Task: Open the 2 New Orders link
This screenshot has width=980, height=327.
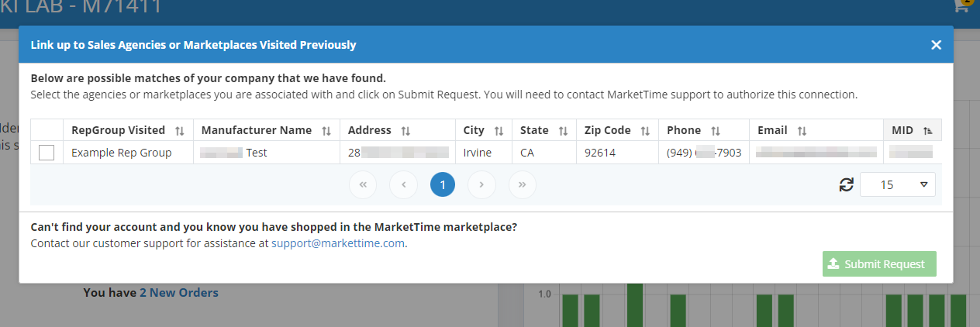Action: (179, 292)
